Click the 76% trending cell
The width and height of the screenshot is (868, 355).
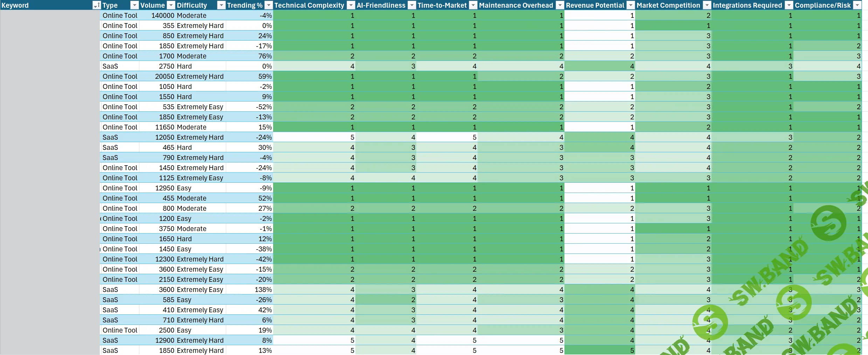point(250,56)
